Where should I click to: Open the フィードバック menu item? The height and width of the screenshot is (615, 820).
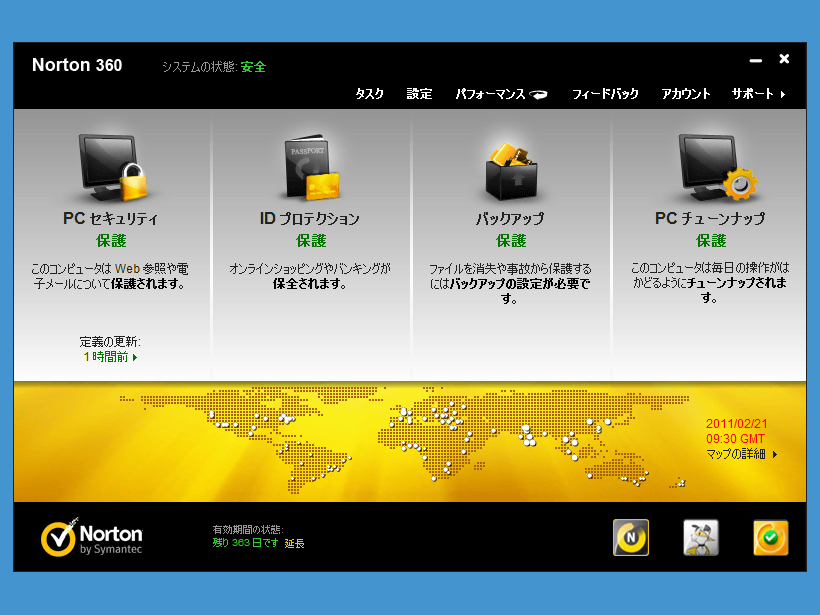click(x=605, y=94)
